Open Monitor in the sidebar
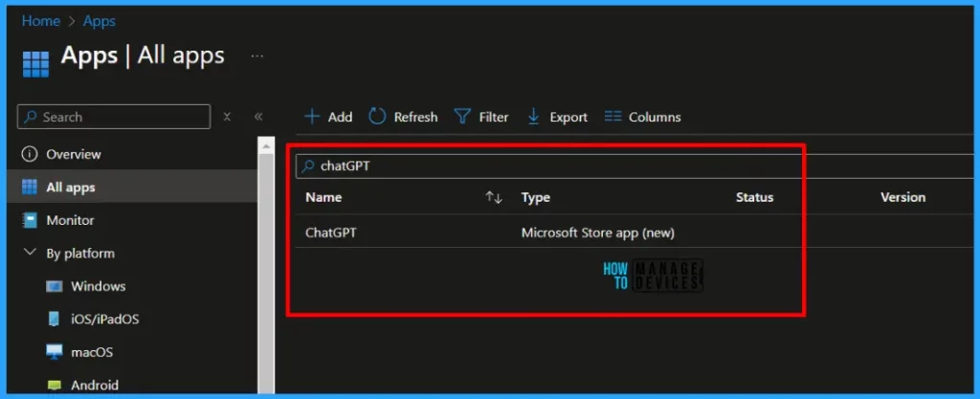This screenshot has width=980, height=399. [x=70, y=220]
